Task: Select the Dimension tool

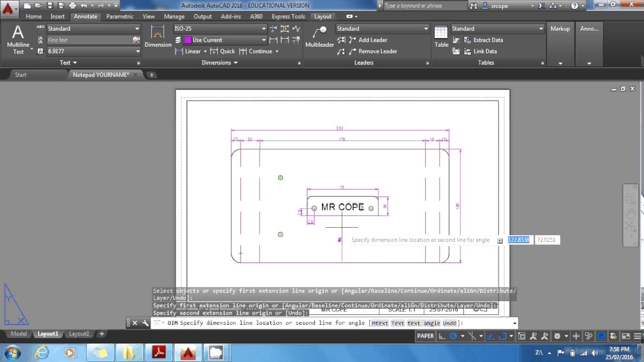Action: coord(158,37)
